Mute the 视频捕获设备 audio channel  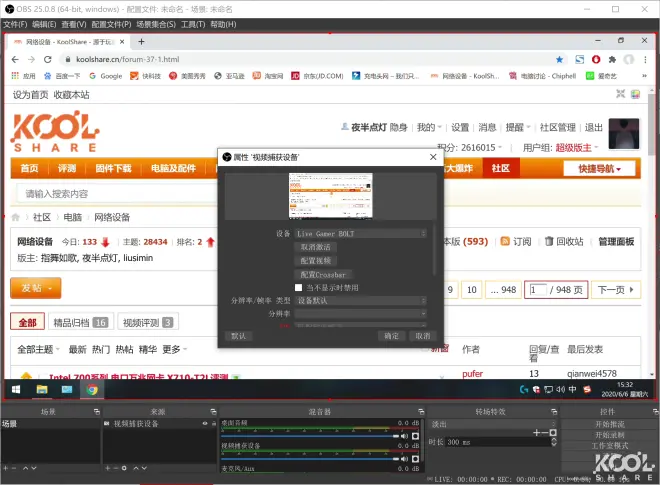click(405, 459)
